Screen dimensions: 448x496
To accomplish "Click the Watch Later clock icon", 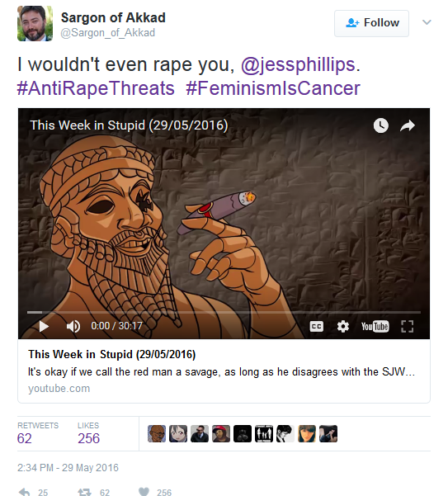I will pos(381,125).
